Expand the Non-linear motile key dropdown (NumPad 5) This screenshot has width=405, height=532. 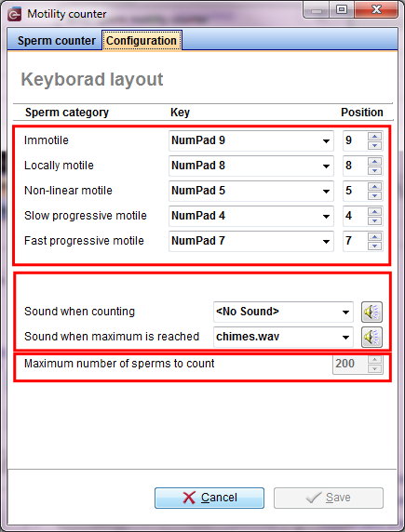[x=251, y=191]
